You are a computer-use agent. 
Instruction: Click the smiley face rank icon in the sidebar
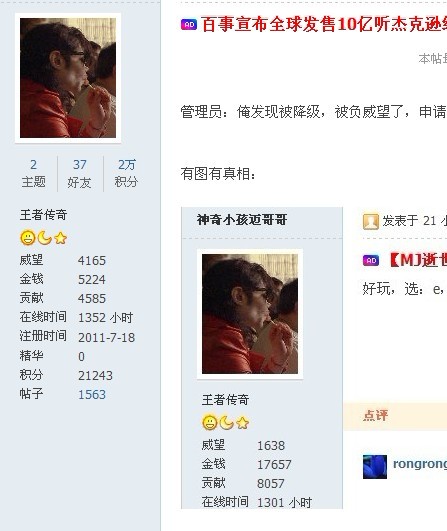(28, 237)
